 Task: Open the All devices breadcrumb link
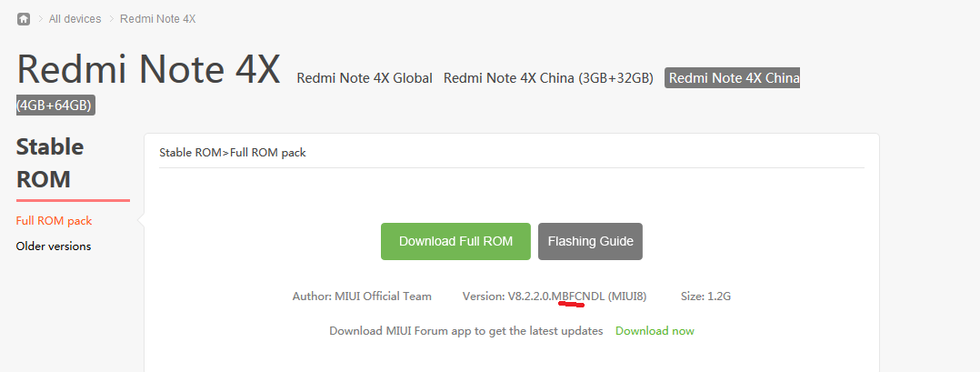75,19
